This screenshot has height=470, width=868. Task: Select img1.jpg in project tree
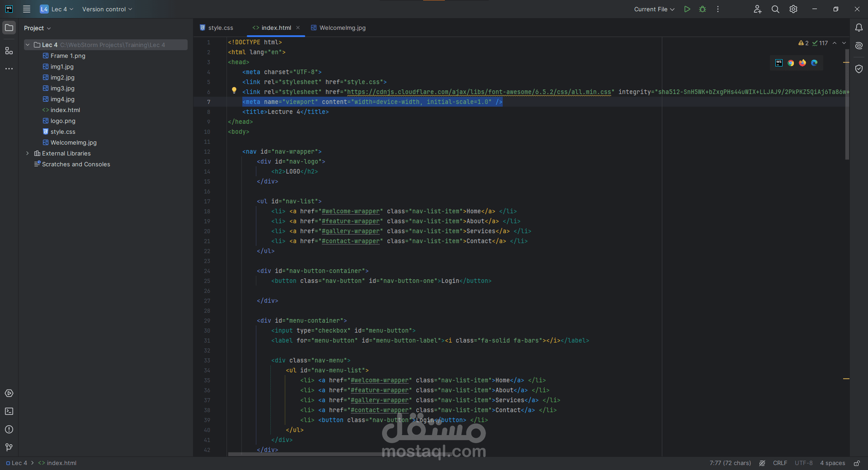pos(62,66)
